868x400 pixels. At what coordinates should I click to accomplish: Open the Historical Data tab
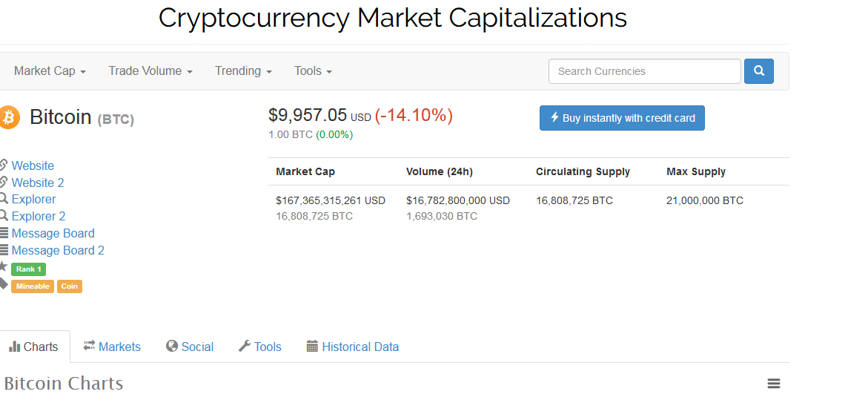click(x=353, y=347)
